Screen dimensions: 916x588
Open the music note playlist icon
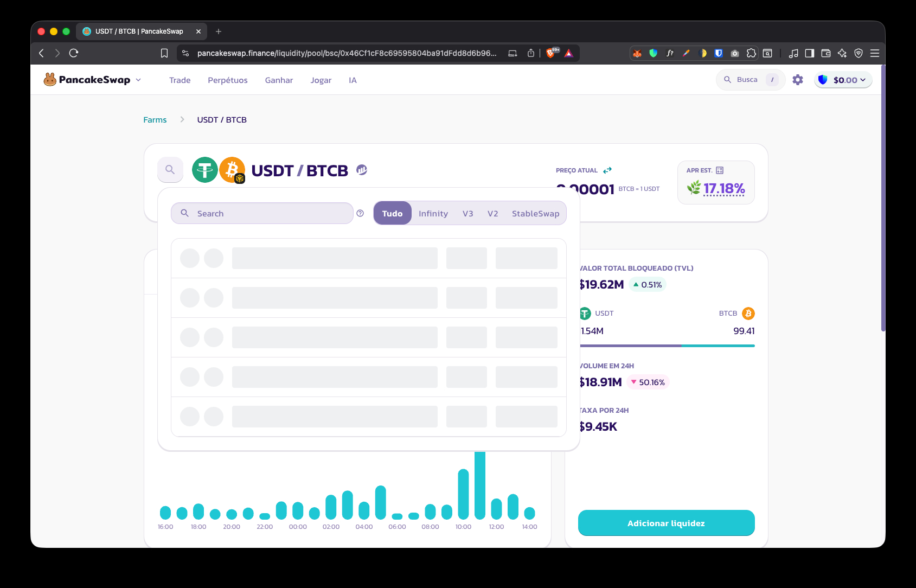[793, 53]
